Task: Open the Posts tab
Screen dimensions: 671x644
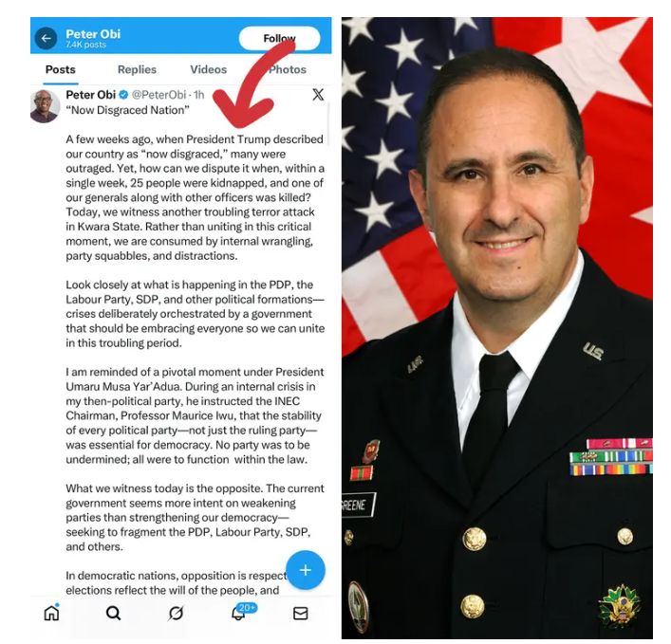Action: [61, 69]
